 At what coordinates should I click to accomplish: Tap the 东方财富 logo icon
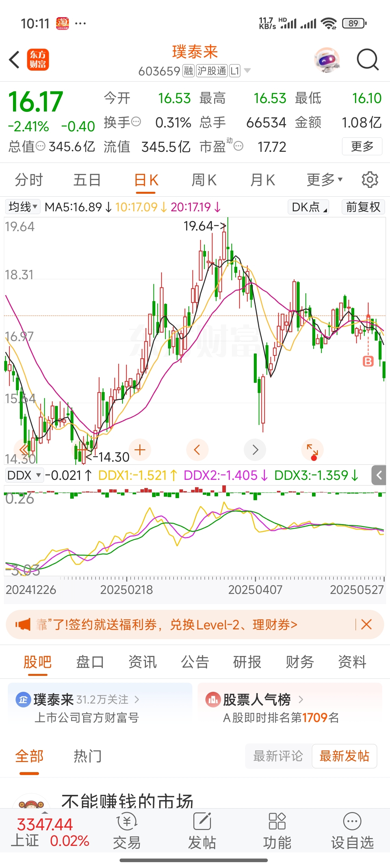[x=38, y=59]
